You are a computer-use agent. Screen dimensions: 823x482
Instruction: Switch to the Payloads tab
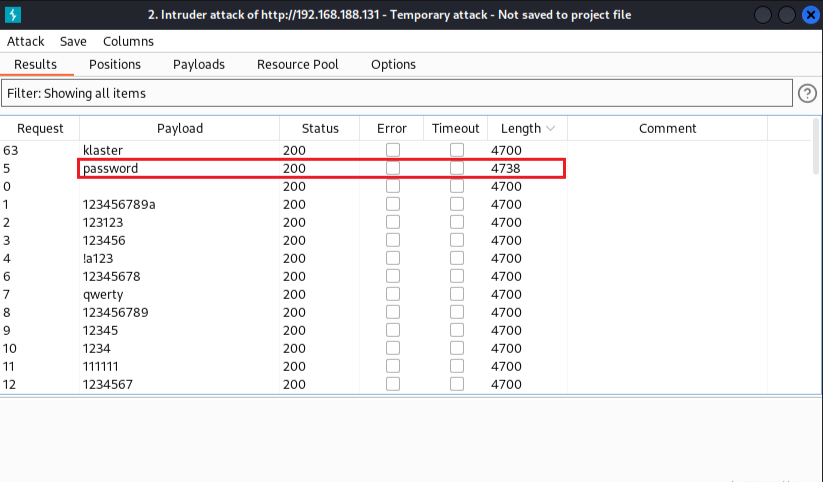click(x=199, y=65)
